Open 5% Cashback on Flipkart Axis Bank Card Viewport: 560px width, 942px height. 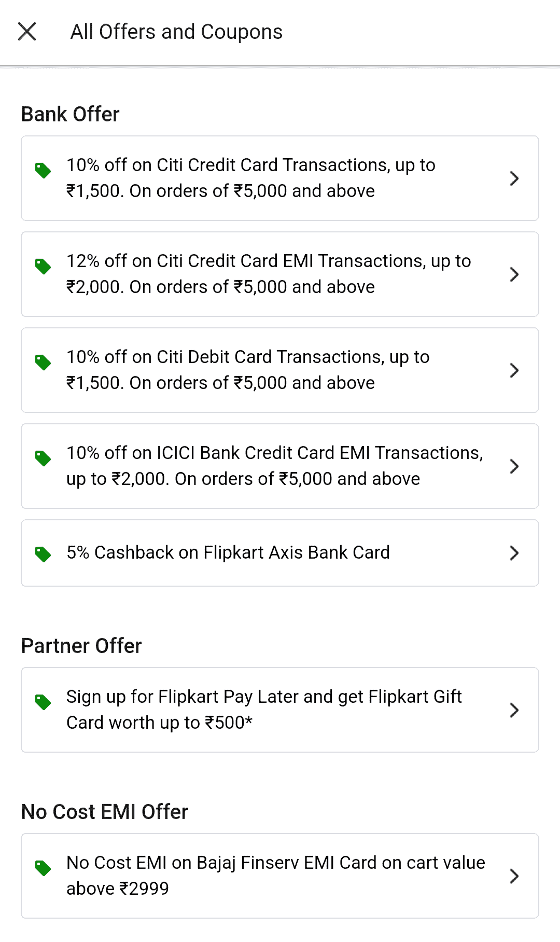(228, 553)
